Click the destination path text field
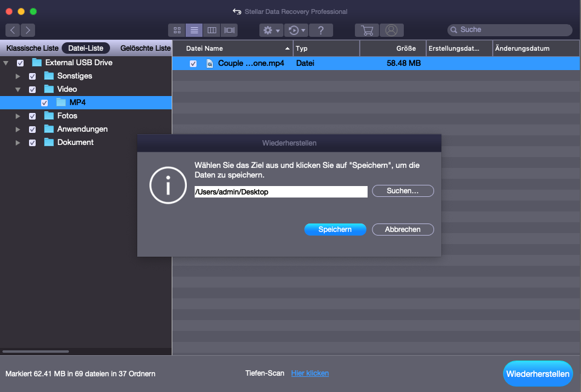581x392 pixels. [x=281, y=191]
